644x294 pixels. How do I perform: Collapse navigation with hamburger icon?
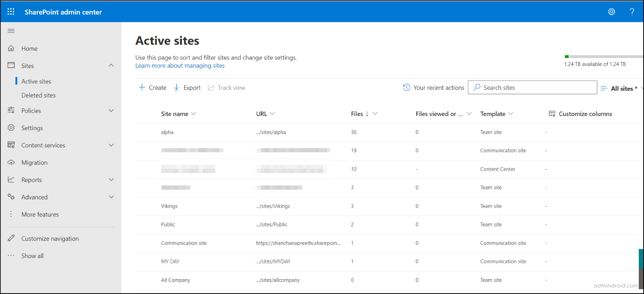point(11,31)
